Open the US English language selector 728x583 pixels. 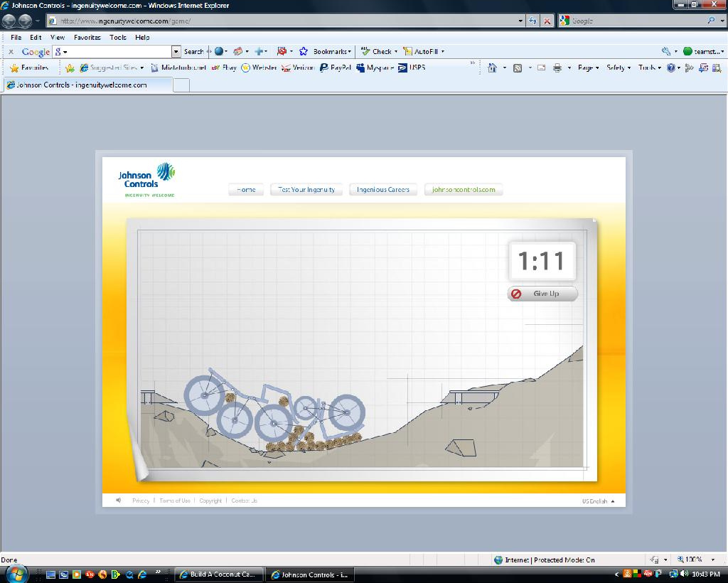pos(598,501)
